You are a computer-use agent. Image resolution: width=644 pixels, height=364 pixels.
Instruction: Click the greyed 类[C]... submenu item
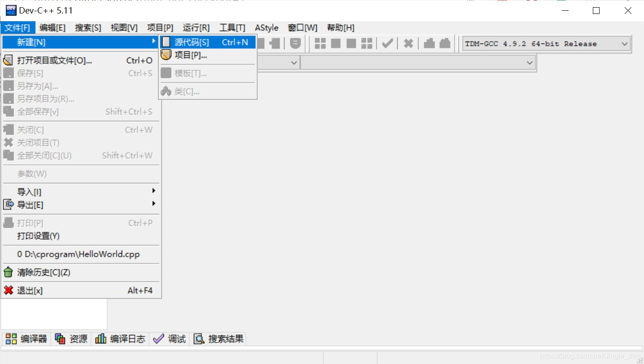208,92
